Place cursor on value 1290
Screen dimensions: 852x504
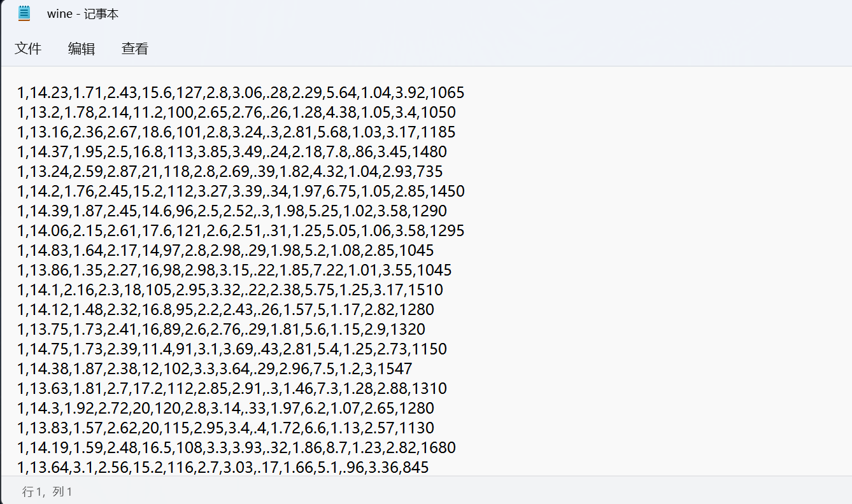click(429, 211)
